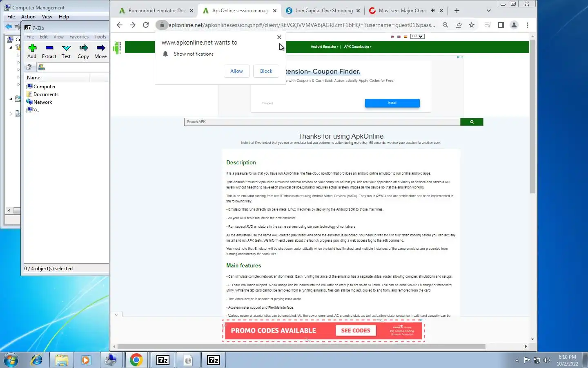Click the page vertical scrollbar thumb
Image resolution: width=588 pixels, height=368 pixels.
pyautogui.click(x=532, y=117)
